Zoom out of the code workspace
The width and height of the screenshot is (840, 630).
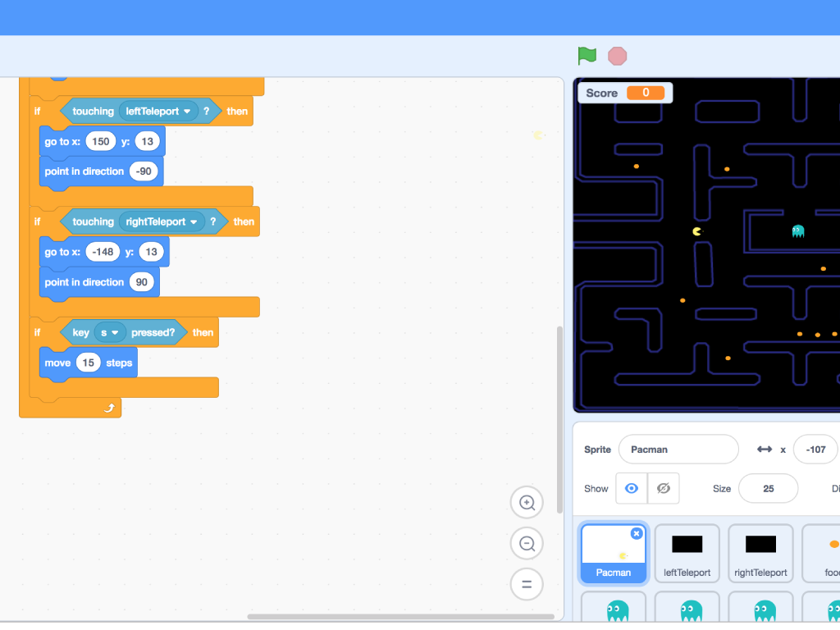(x=527, y=543)
